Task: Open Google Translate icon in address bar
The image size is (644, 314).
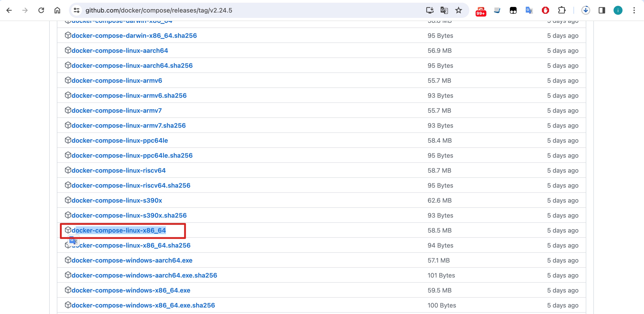Action: click(x=444, y=10)
